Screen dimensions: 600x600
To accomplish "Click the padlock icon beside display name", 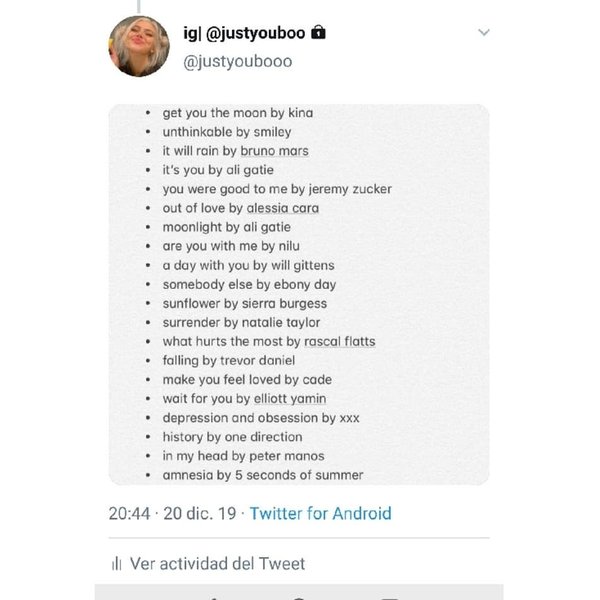I will [320, 33].
